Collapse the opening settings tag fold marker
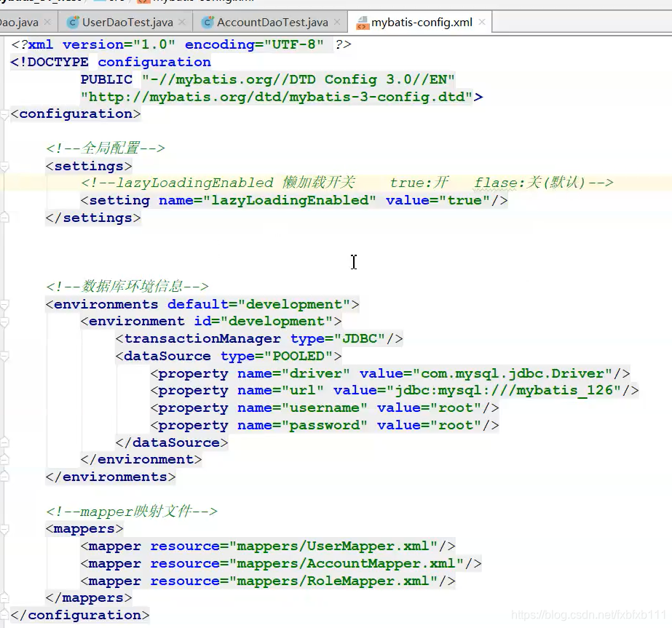 click(4, 166)
